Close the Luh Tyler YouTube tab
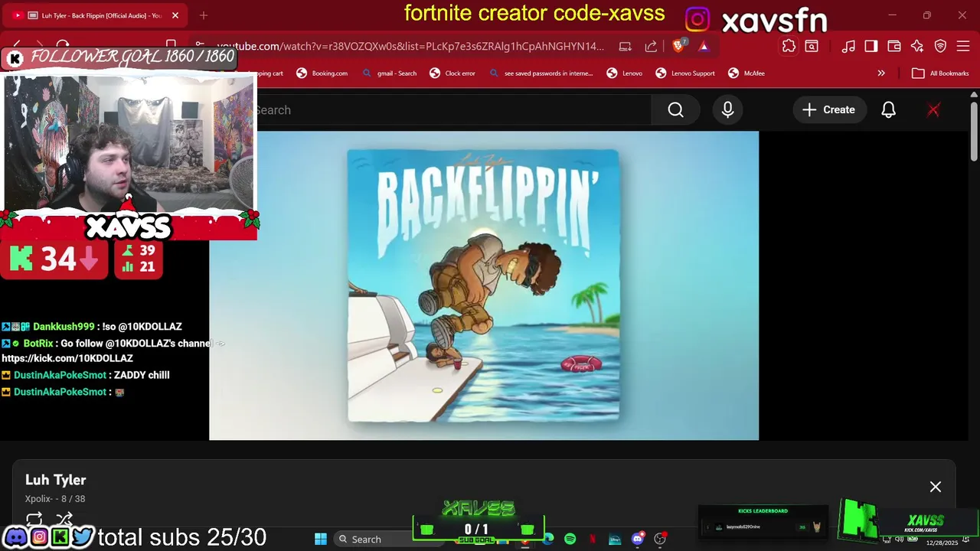The image size is (980, 551). click(175, 15)
